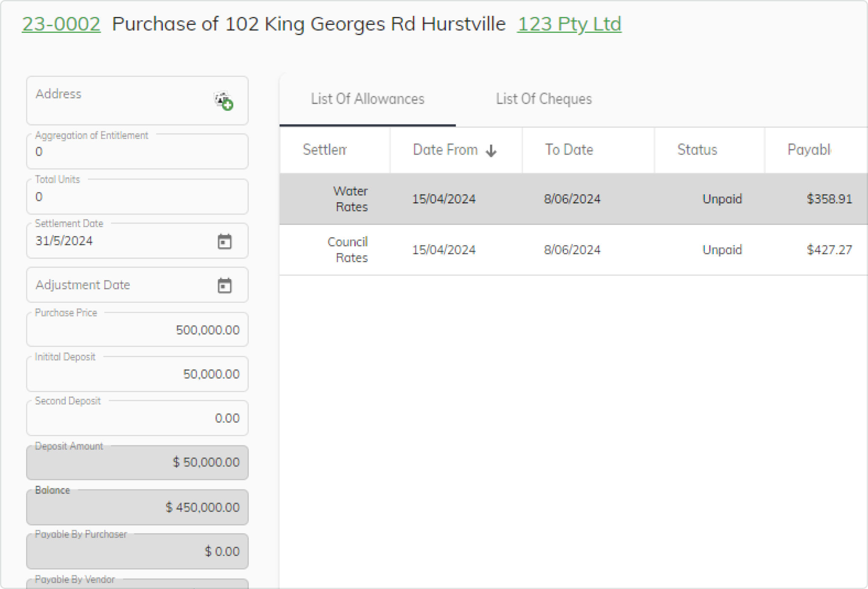Sort by the Status column header
The image size is (868, 589).
click(x=697, y=150)
